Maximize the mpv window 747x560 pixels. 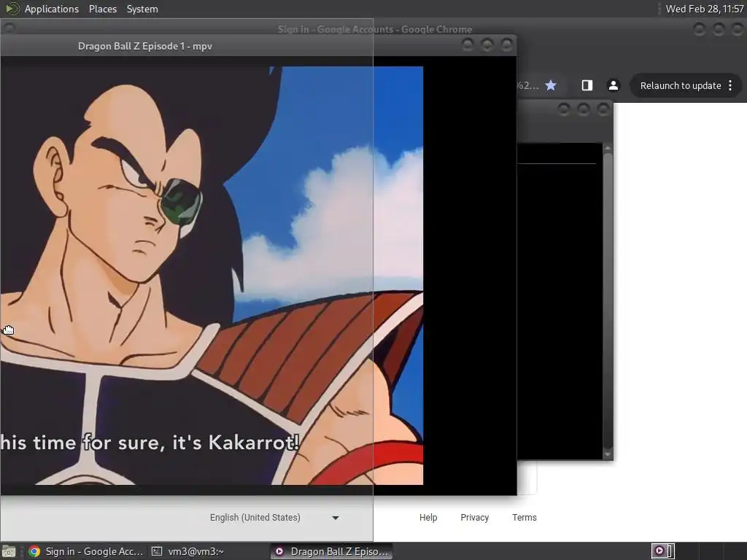tap(487, 44)
